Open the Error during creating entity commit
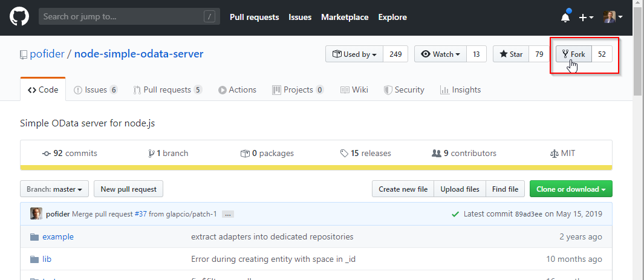This screenshot has height=280, width=644. click(x=273, y=259)
